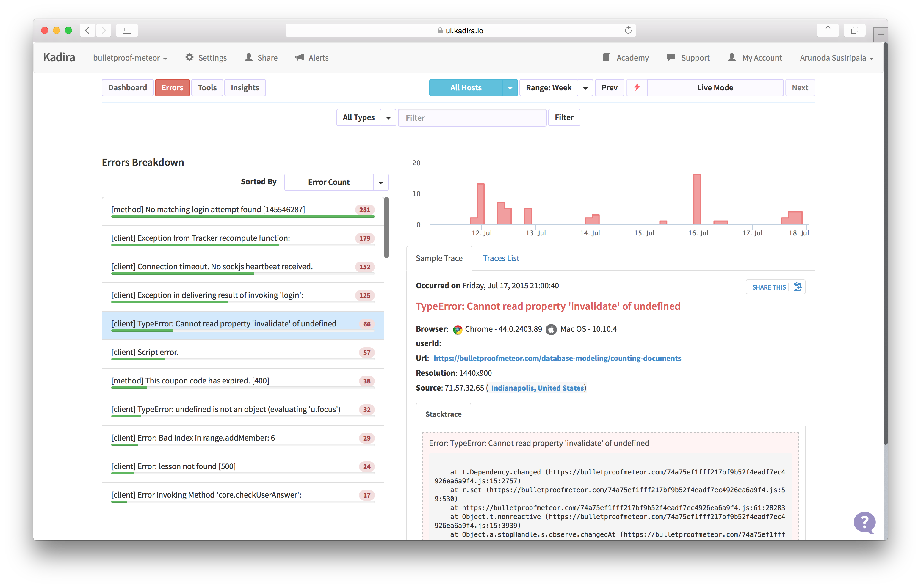
Task: Click the red lightning bolt icon
Action: pyautogui.click(x=637, y=87)
